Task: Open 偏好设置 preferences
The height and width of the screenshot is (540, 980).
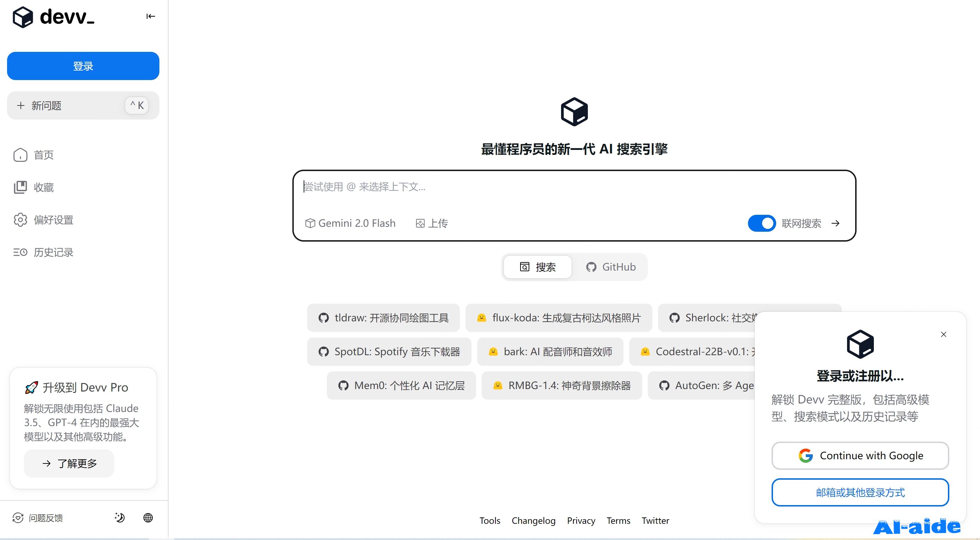Action: 43,220
